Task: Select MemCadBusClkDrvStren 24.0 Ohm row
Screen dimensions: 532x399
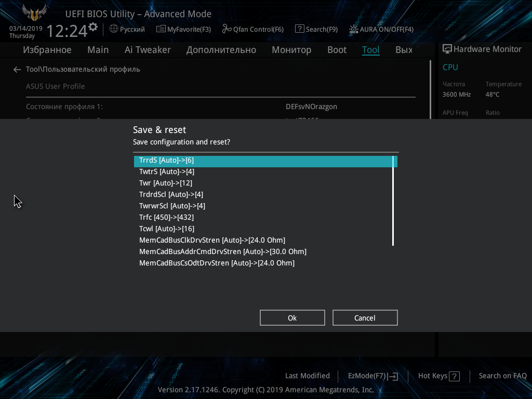Action: [x=265, y=240]
